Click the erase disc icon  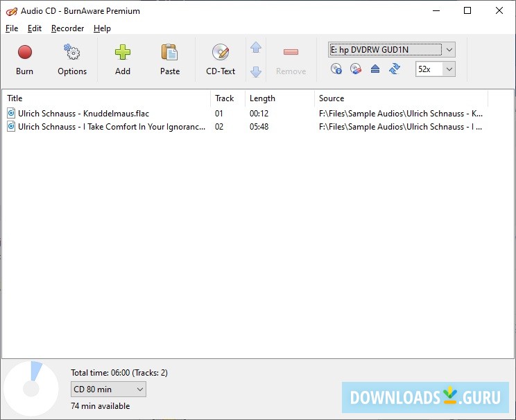click(x=355, y=69)
